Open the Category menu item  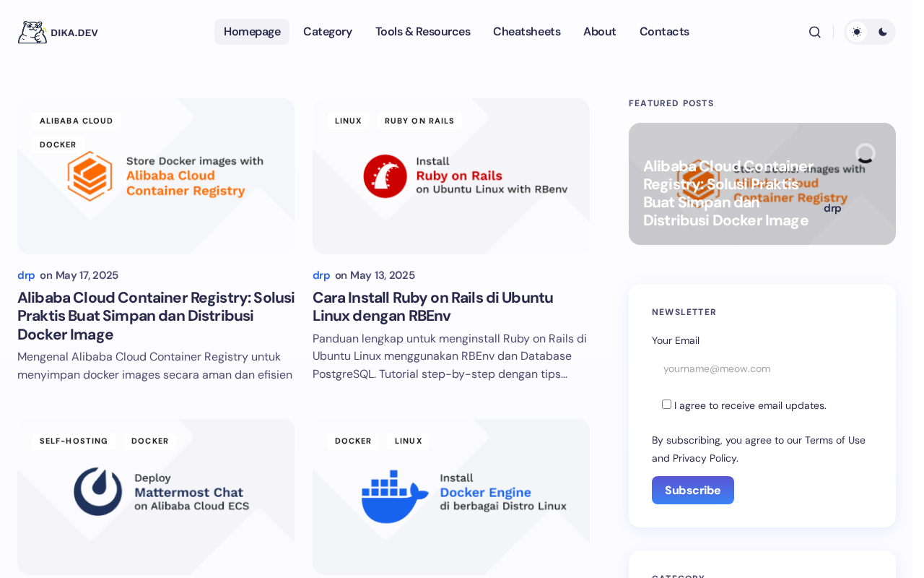[x=328, y=32]
